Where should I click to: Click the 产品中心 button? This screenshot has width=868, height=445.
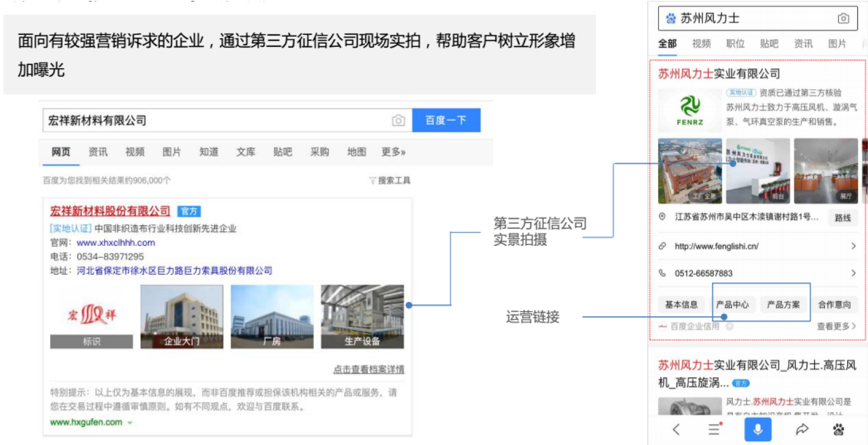pos(732,304)
